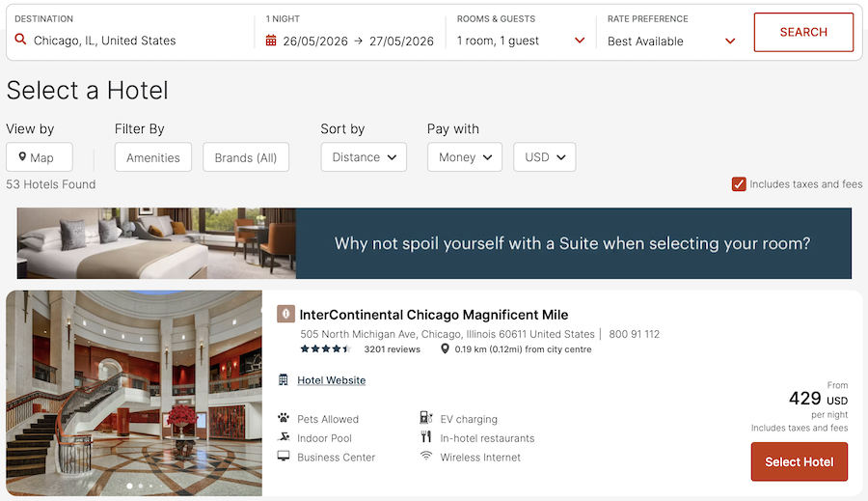
Task: Click the 53 Hotels Found text
Action: (51, 184)
